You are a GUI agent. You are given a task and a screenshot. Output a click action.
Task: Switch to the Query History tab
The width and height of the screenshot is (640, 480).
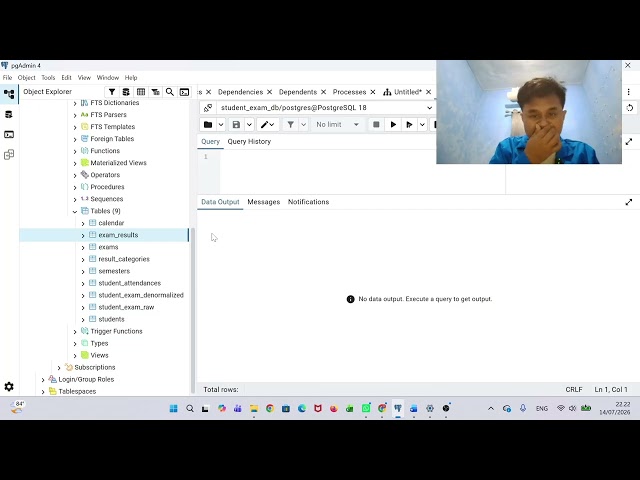249,142
